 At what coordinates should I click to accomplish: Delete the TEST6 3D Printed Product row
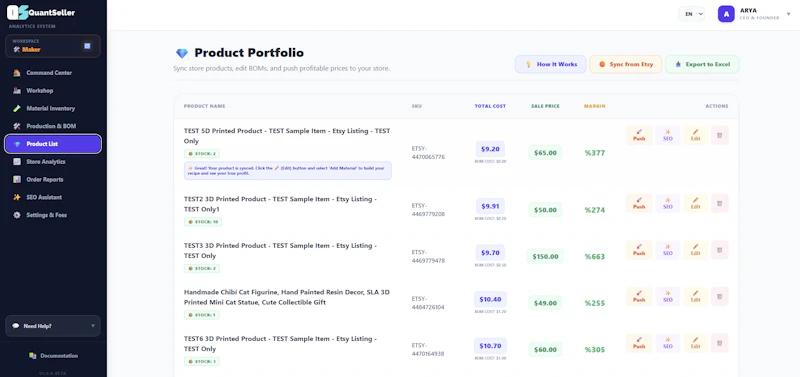[719, 343]
